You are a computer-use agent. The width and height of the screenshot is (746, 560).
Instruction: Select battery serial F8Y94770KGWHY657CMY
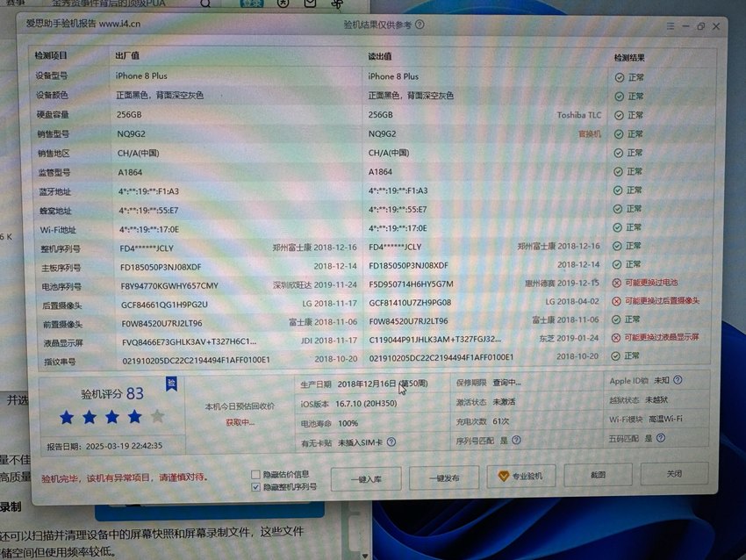(169, 286)
